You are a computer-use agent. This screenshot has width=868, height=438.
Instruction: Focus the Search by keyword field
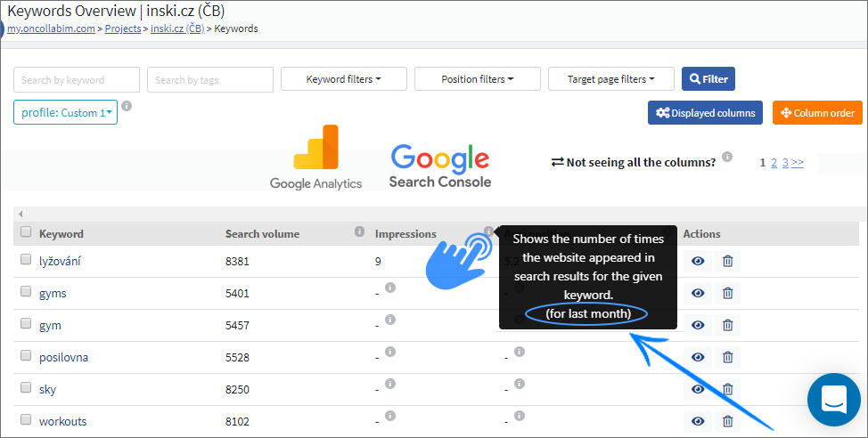coord(77,79)
